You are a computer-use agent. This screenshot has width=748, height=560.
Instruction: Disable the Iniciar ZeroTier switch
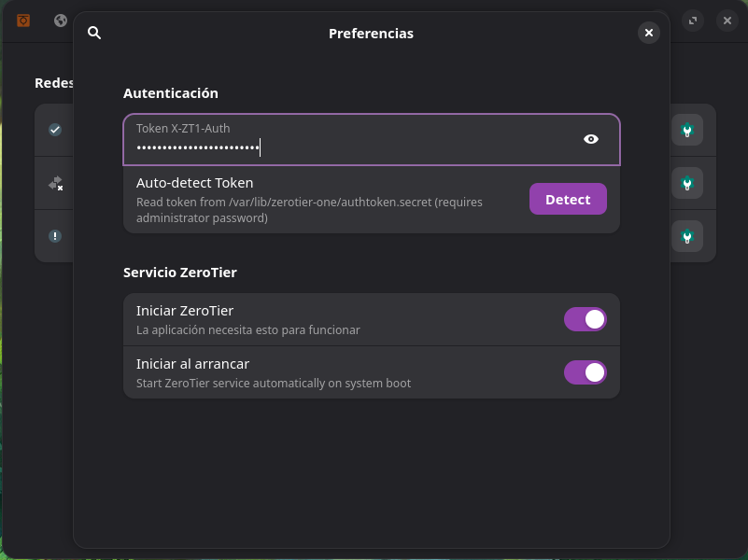click(x=586, y=319)
